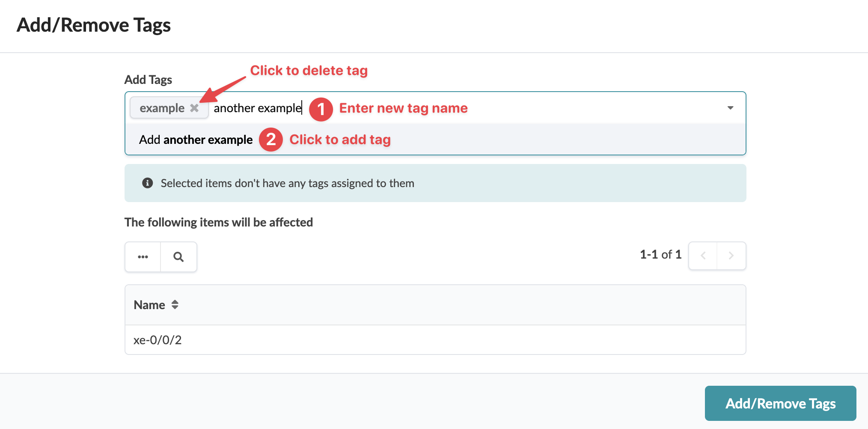Viewport: 868px width, 429px height.
Task: Go to previous page of items
Action: (x=703, y=256)
